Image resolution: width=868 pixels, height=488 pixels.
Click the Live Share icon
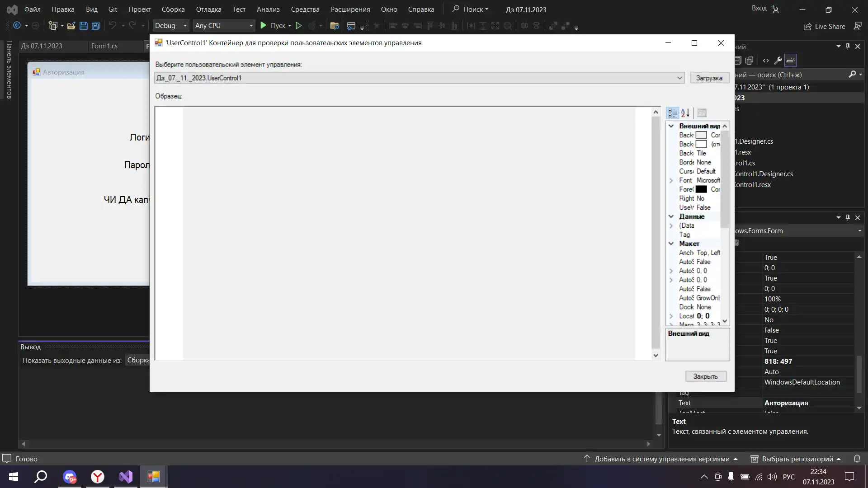click(x=807, y=27)
